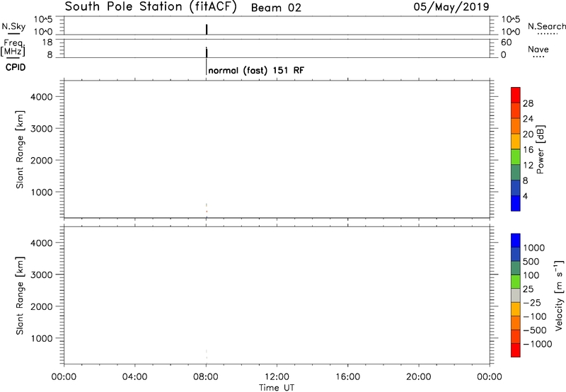Image resolution: width=566 pixels, height=392 pixels.
Task: Click '3000' on the velocity panel range axis
Action: coord(42,275)
